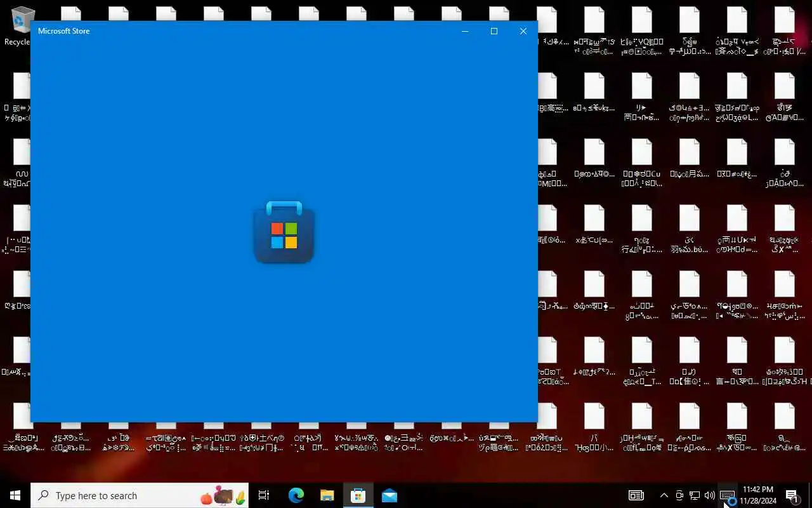Open the Thanksgiving search highlights icon
812x508 pixels.
coord(223,495)
